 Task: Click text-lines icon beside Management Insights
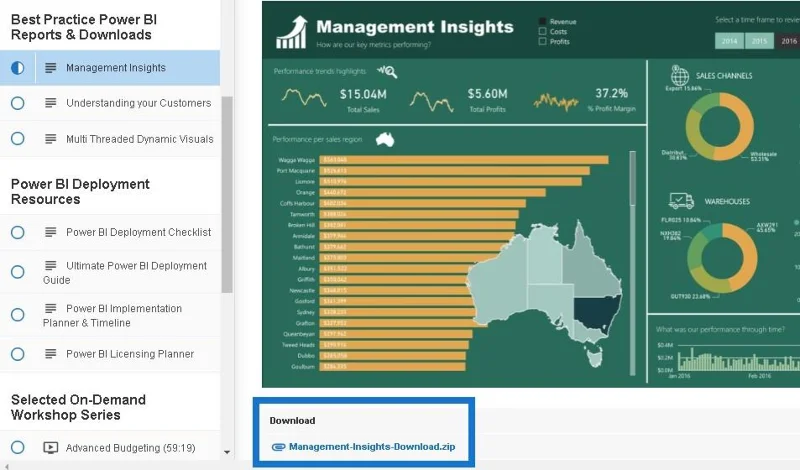point(51,67)
